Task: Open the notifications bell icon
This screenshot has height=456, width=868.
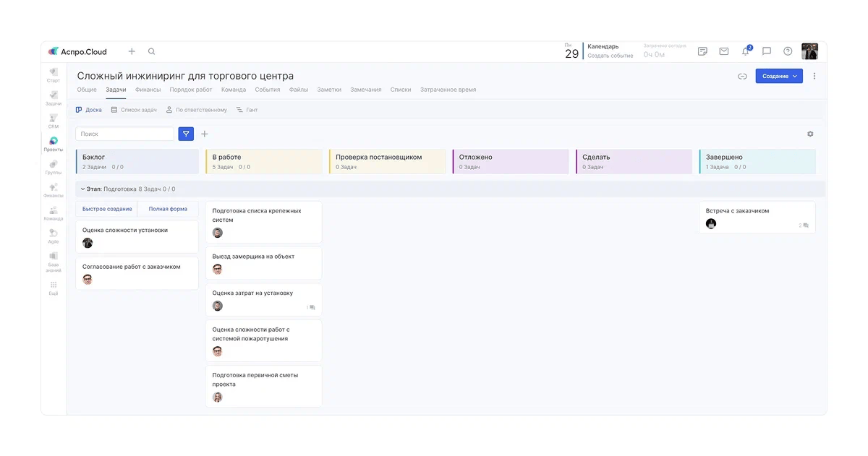Action: click(x=745, y=51)
